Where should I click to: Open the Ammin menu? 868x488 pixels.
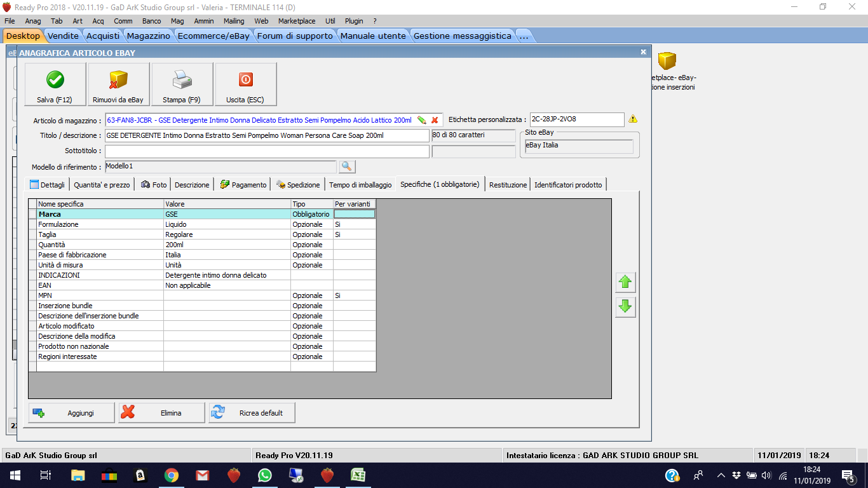tap(204, 21)
